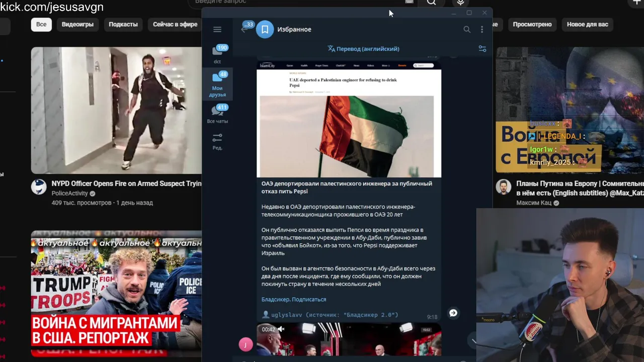The width and height of the screenshot is (644, 362).
Task: Maximize the Telegram window
Action: tap(469, 13)
